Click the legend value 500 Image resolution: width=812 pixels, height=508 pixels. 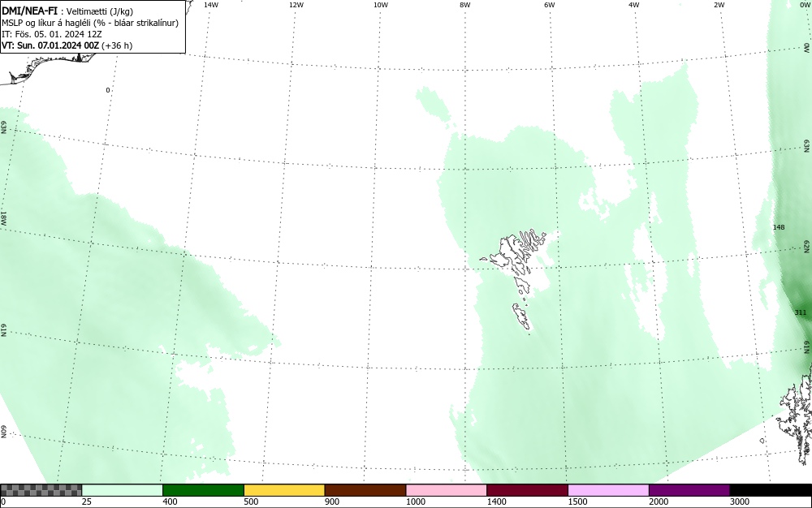point(251,502)
